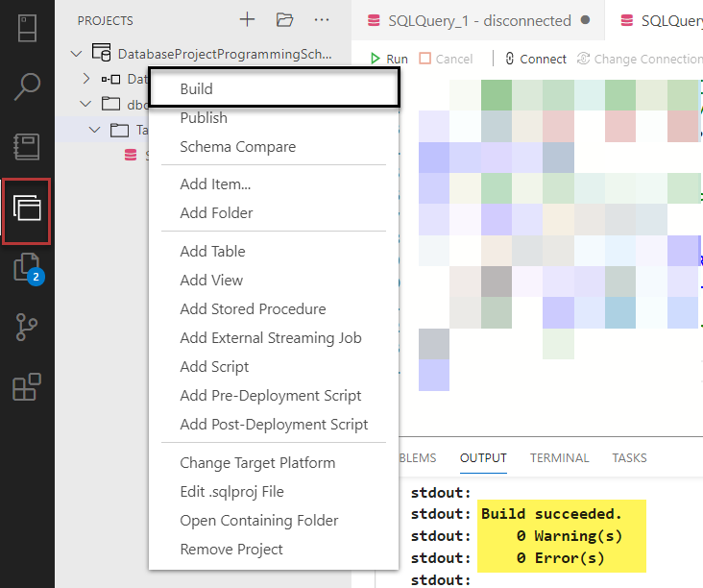Collapse the DatabaseProjectProgrammingSch project node
This screenshot has height=588, width=703.
[x=77, y=54]
